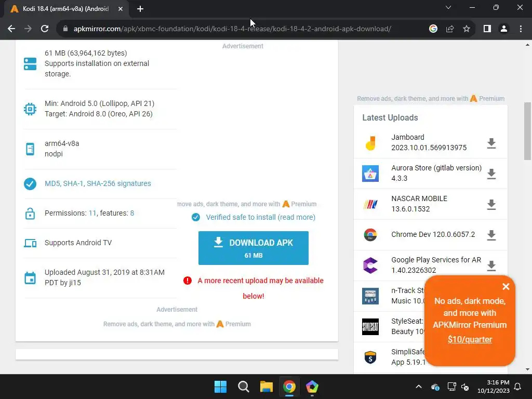532x399 pixels.
Task: Share this page via the share icon
Action: pyautogui.click(x=450, y=29)
